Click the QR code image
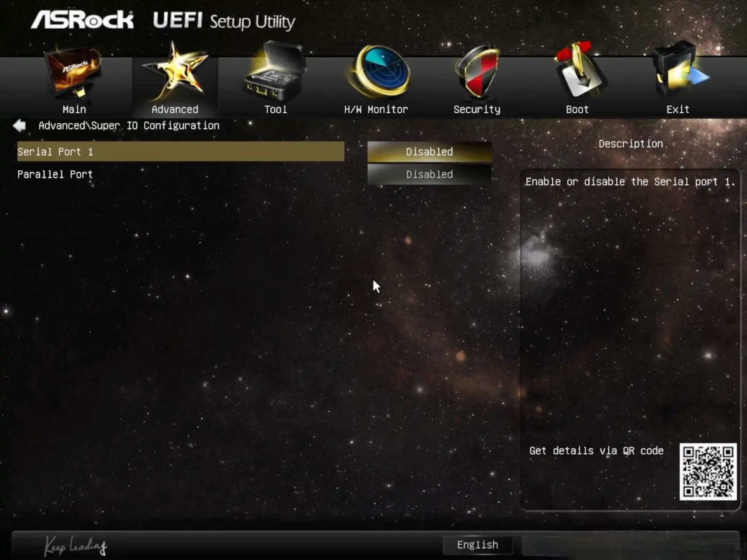Image resolution: width=747 pixels, height=560 pixels. coord(708,471)
